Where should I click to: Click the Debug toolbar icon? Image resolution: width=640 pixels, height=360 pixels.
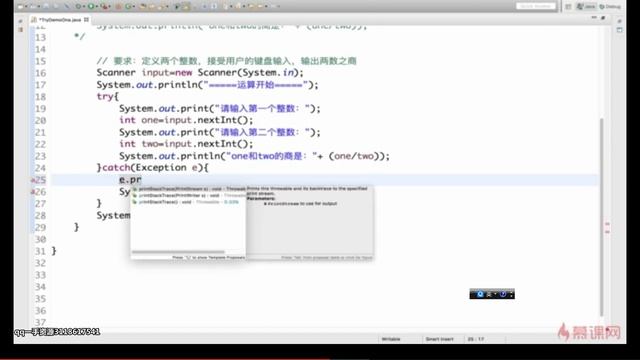[x=78, y=6]
